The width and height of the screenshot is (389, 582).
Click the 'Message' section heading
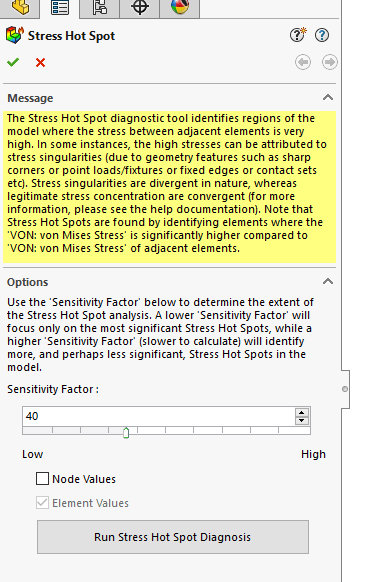click(30, 98)
